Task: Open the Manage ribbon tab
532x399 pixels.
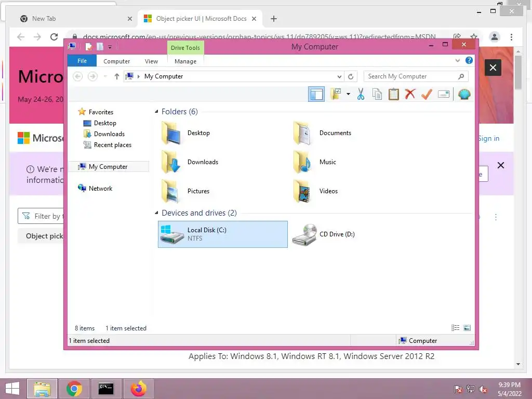Action: coord(185,61)
